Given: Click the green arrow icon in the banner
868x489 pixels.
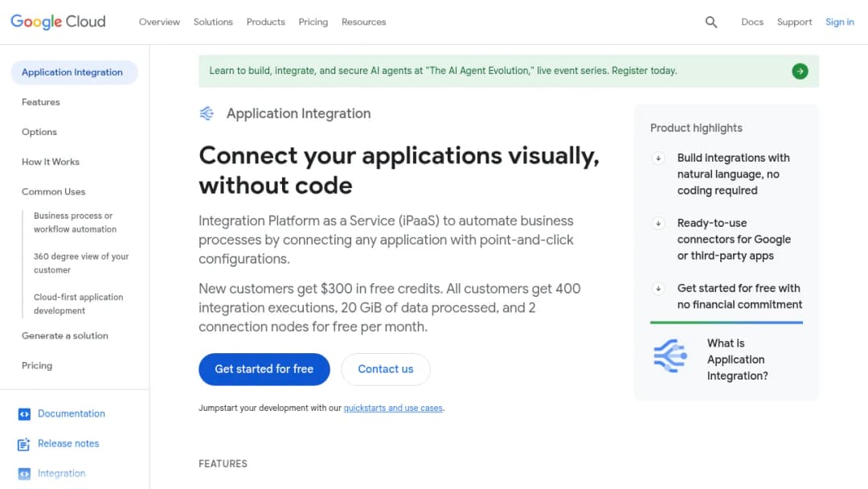Looking at the screenshot, I should (800, 71).
